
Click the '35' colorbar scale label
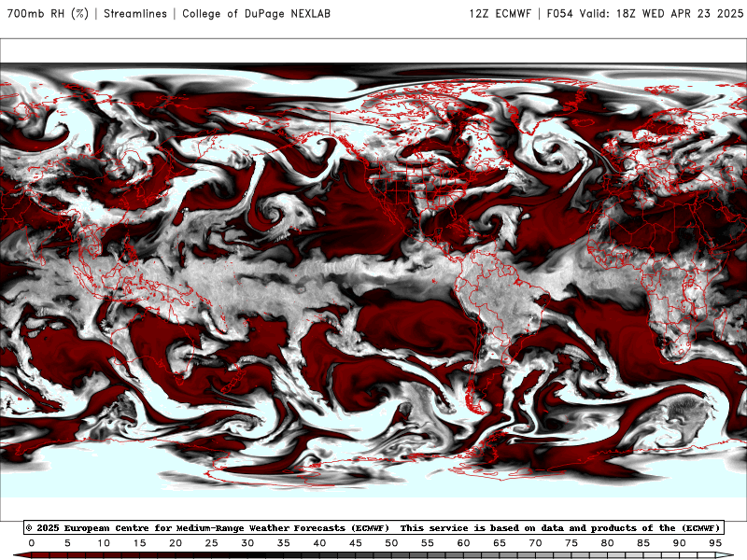coord(284,543)
